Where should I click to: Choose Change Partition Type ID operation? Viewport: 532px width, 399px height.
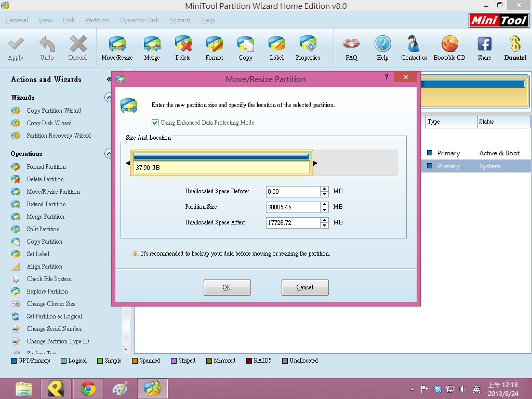pyautogui.click(x=58, y=341)
